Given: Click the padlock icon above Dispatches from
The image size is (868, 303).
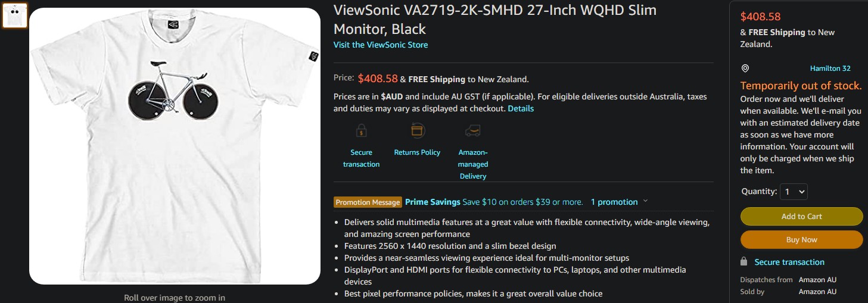Looking at the screenshot, I should 743,261.
